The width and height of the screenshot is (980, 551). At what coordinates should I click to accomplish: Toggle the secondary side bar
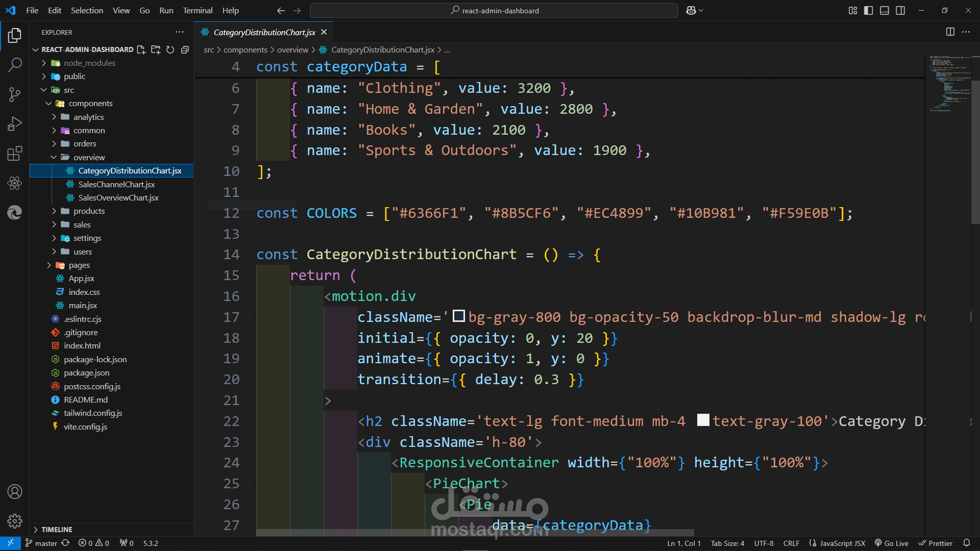(x=900, y=10)
